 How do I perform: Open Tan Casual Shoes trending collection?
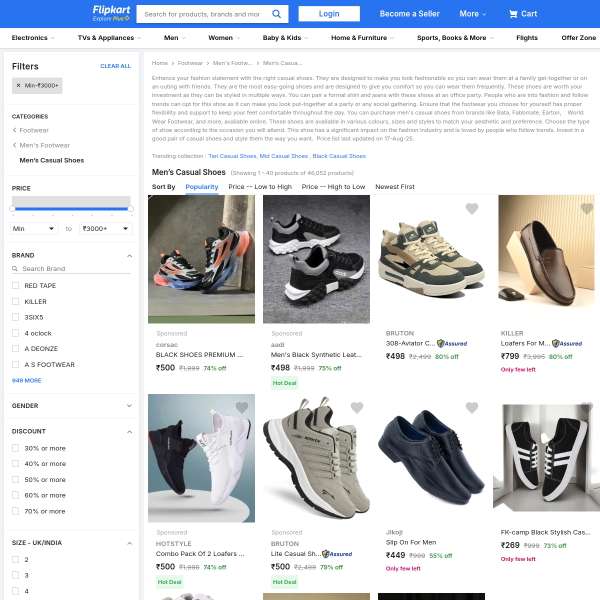coord(232,156)
